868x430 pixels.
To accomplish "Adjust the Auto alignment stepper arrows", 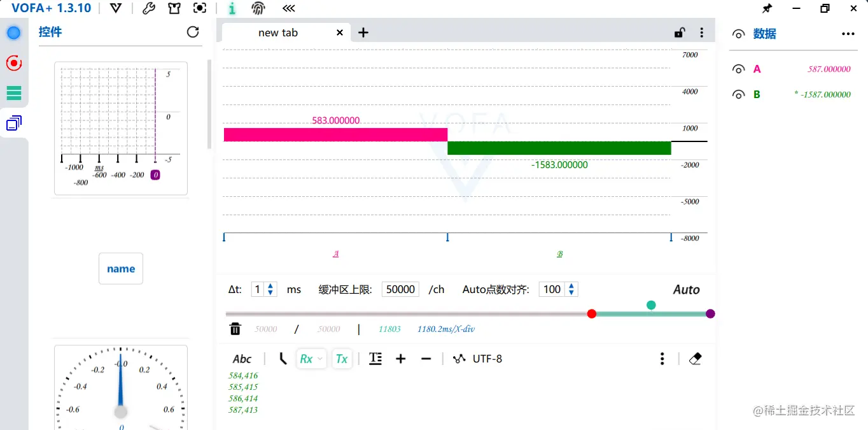I will (x=571, y=289).
